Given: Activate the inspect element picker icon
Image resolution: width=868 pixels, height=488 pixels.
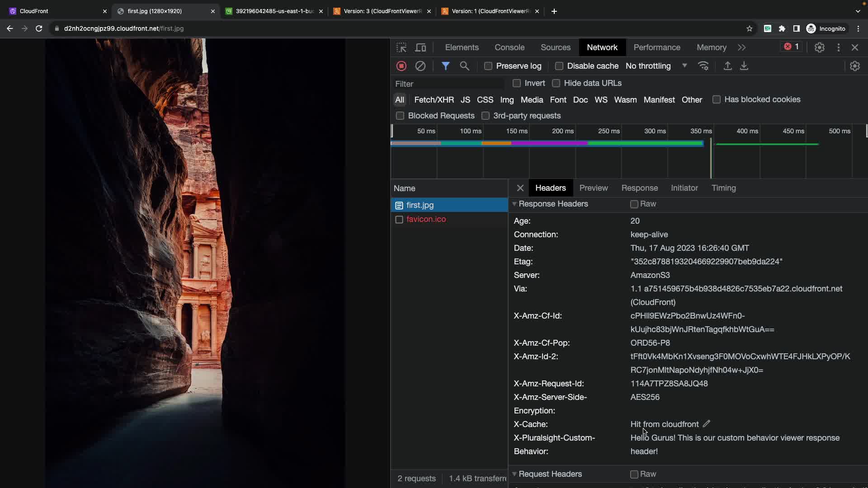Looking at the screenshot, I should 401,47.
